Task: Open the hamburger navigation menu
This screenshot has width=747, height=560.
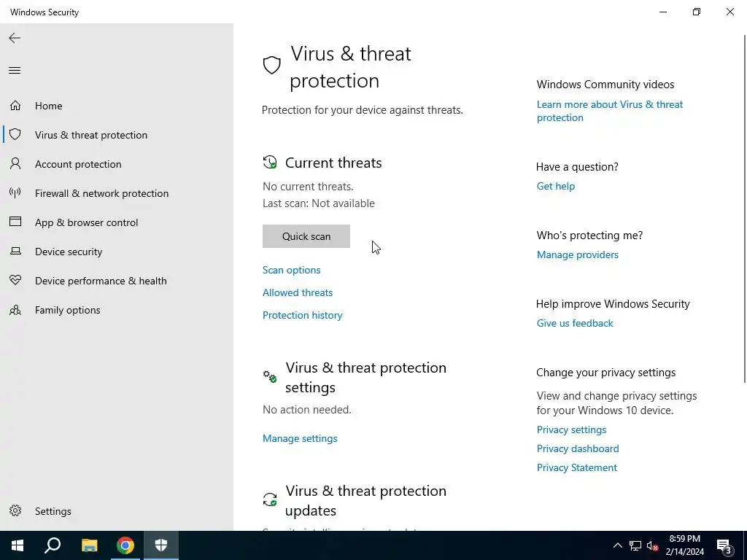Action: (x=15, y=71)
